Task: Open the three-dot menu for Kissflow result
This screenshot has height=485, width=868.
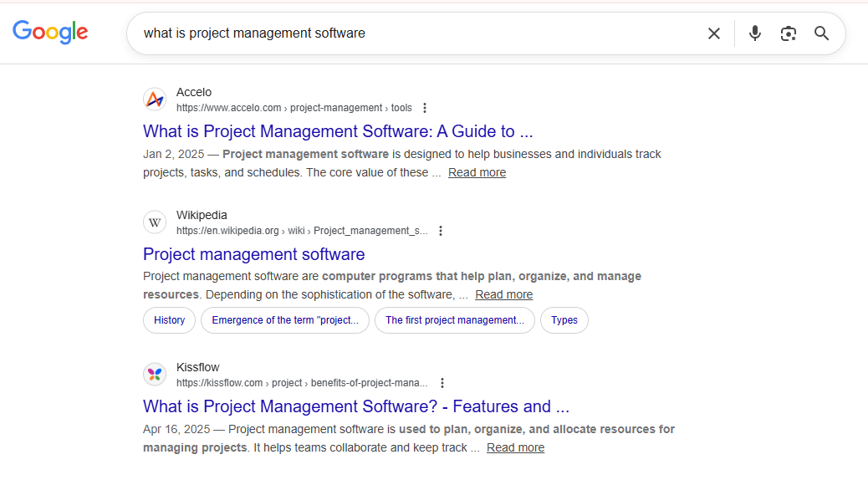Action: pyautogui.click(x=442, y=383)
